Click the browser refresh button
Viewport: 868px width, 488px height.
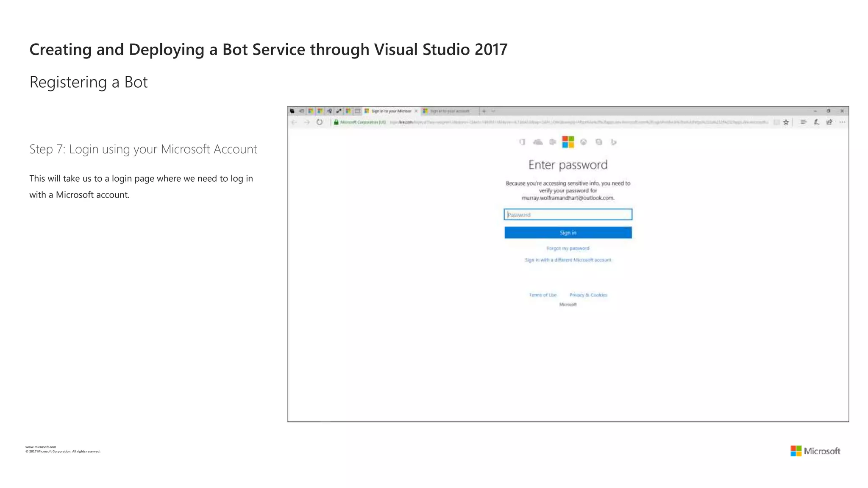point(320,122)
